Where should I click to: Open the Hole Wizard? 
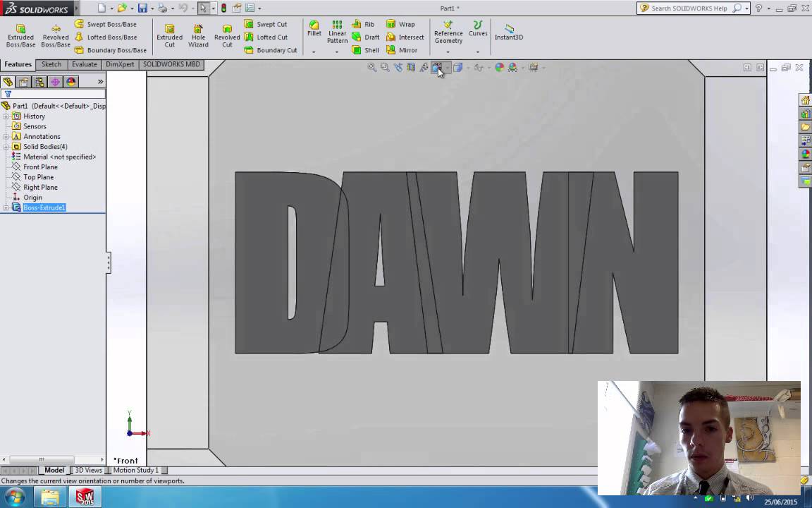coord(198,36)
